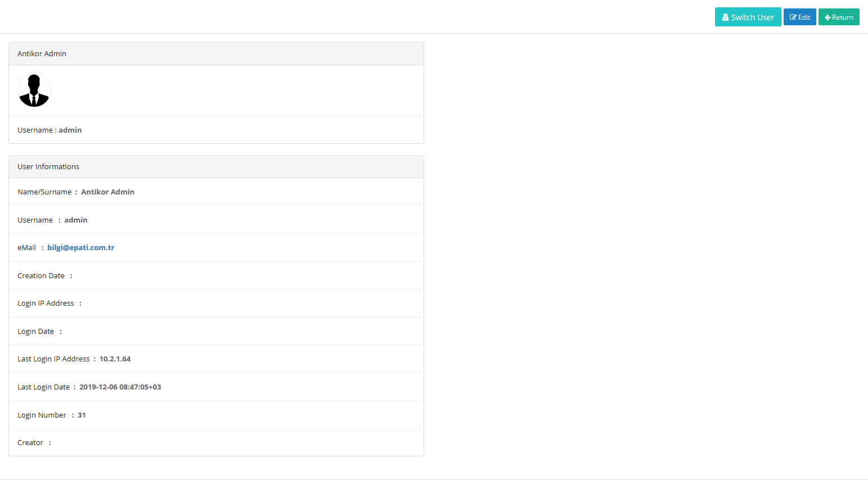Click the Creator row label
The image size is (868, 480).
(x=30, y=442)
